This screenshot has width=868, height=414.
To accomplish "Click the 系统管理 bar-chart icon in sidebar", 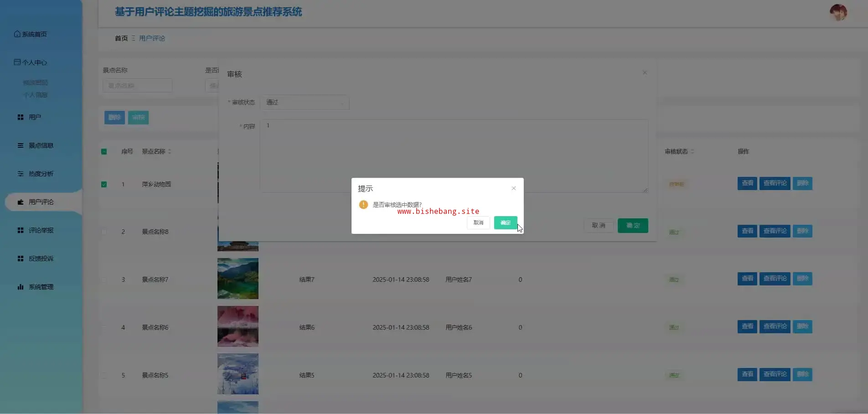I will tap(21, 287).
